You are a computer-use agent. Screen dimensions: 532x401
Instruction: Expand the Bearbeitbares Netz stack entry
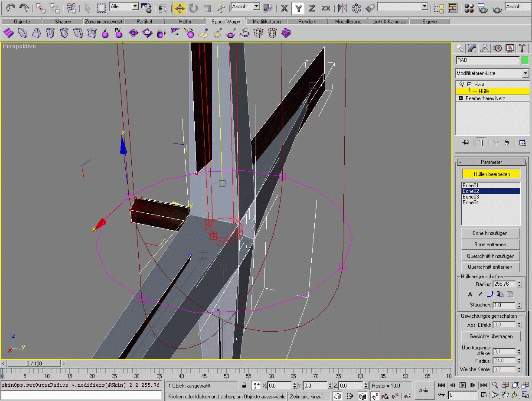coord(460,98)
